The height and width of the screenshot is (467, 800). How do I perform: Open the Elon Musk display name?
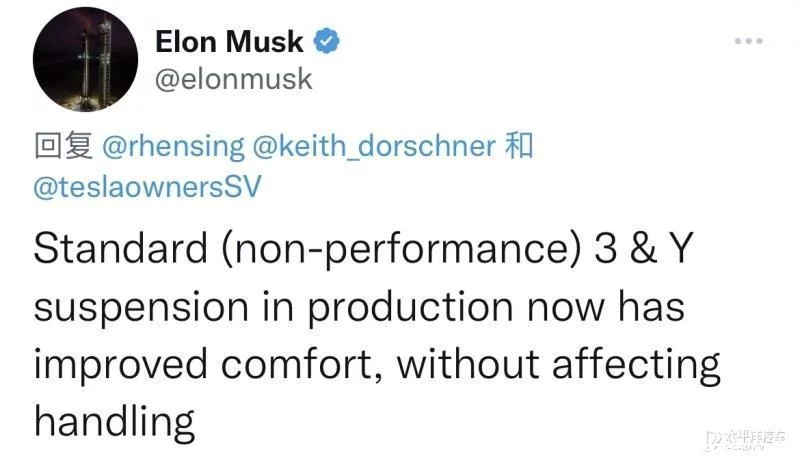[230, 42]
